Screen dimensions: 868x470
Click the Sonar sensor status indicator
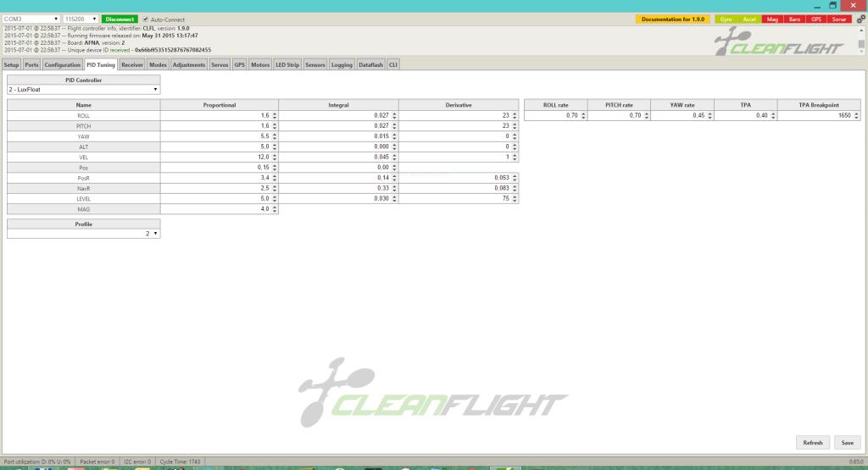(x=839, y=19)
